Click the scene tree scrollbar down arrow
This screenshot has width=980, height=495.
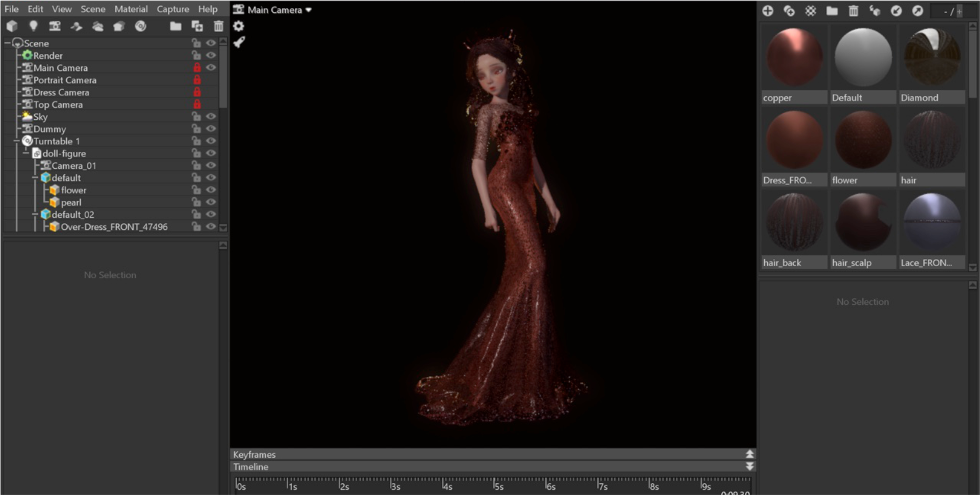pyautogui.click(x=223, y=227)
